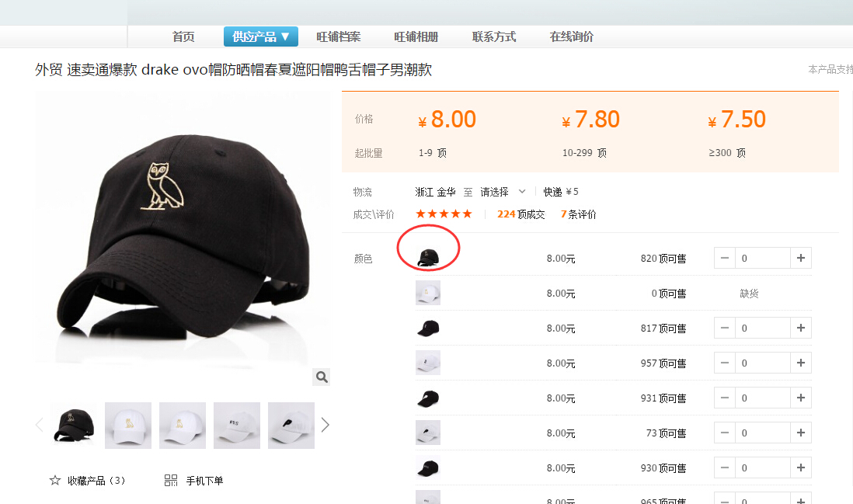Choose white cap color in out-of-stock row
The image size is (853, 504).
(428, 293)
